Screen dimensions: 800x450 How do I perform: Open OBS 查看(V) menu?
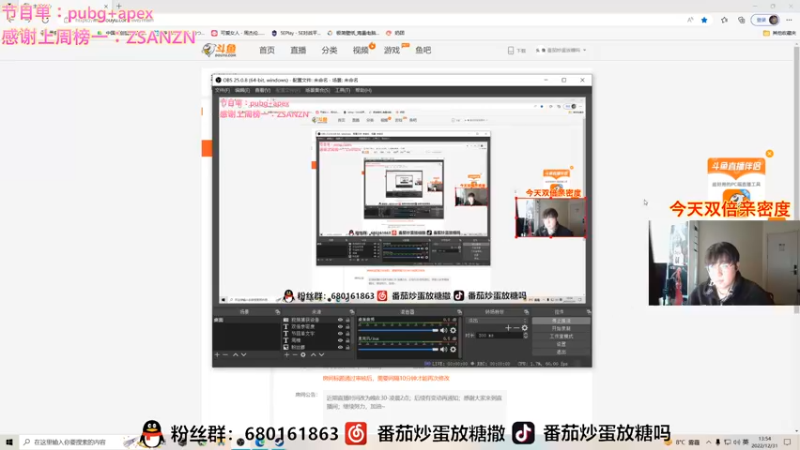point(262,90)
